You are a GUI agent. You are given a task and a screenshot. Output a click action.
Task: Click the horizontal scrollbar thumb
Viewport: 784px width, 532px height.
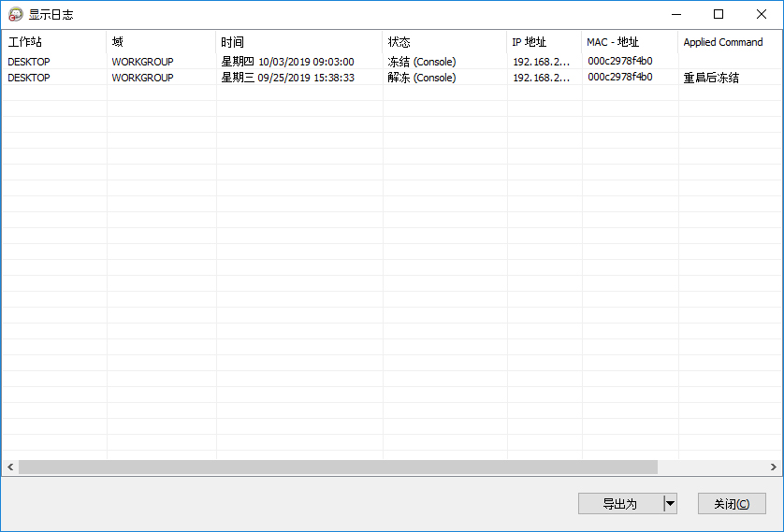tap(337, 467)
